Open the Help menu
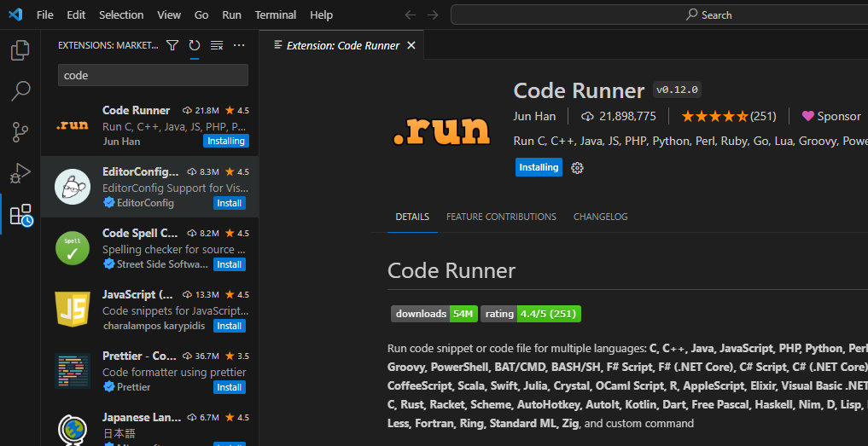 pyautogui.click(x=322, y=15)
